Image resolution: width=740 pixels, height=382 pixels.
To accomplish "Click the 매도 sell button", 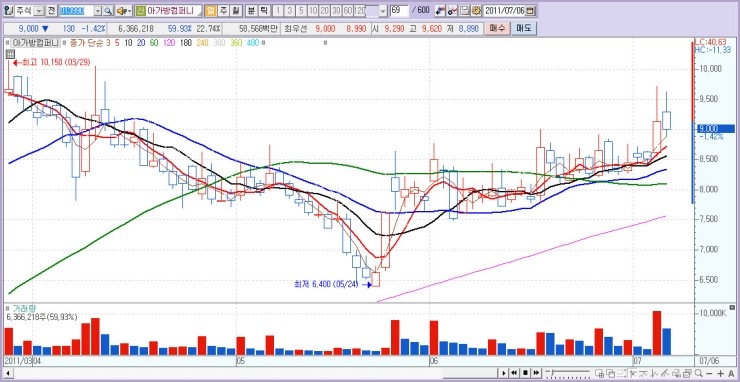I will pyautogui.click(x=524, y=28).
